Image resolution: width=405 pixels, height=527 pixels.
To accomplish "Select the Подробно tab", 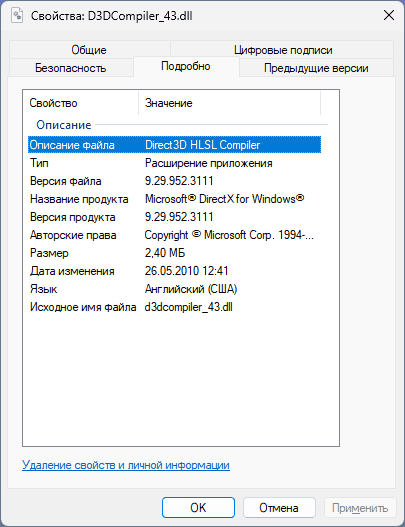I will click(186, 66).
